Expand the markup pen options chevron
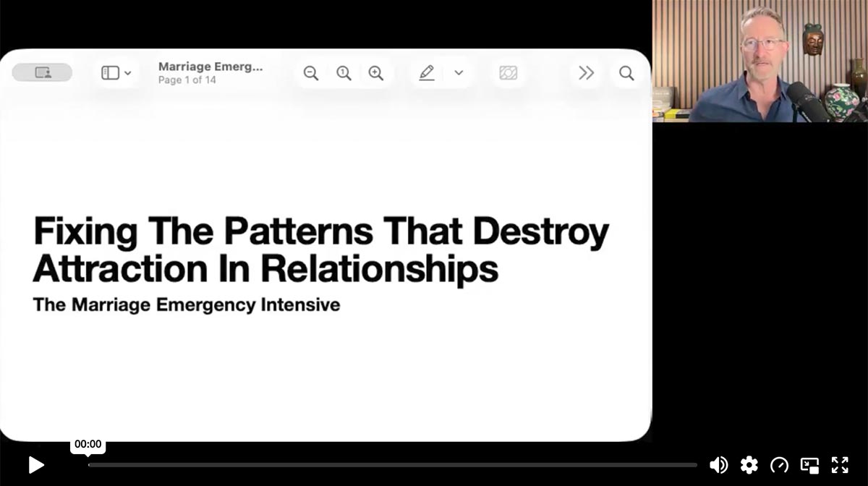The image size is (868, 486). (x=459, y=73)
